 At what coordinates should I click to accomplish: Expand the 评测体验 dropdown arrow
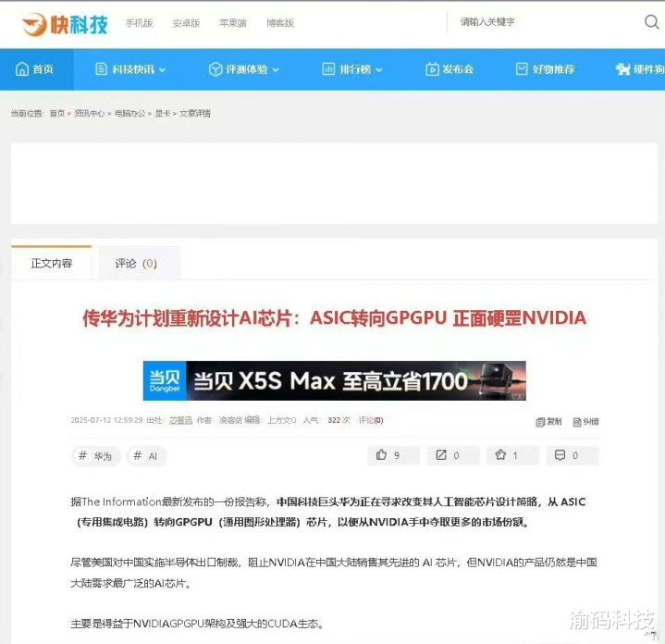[276, 70]
